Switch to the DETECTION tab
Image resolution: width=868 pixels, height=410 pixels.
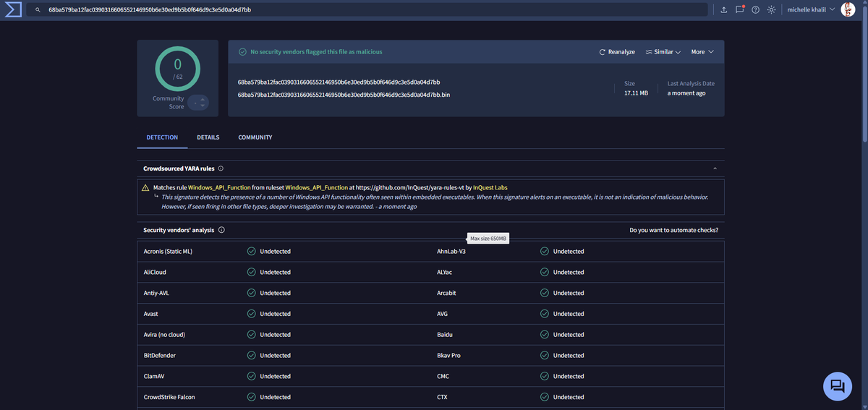[162, 137]
